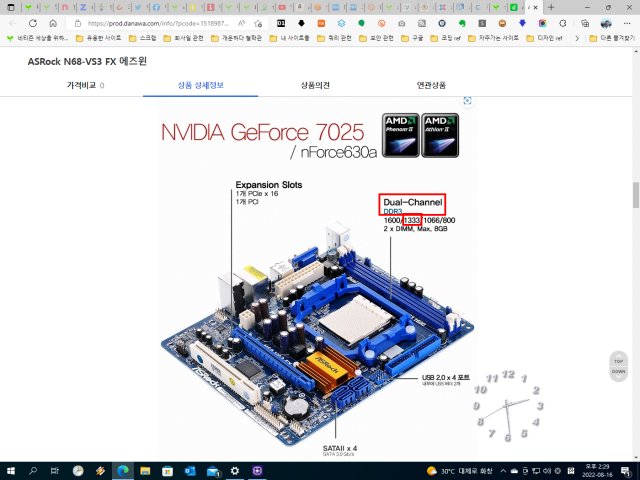Screen dimensions: 640x480
Task: Open the 스크랩 bookmark folder
Action: (143, 38)
